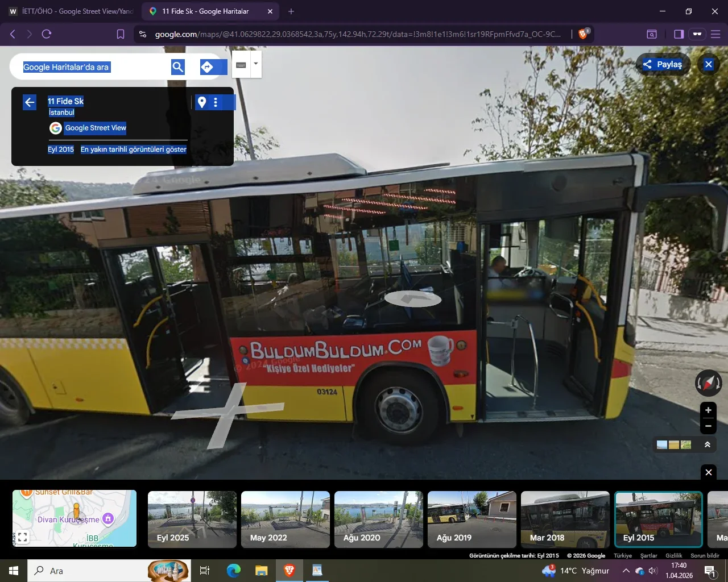Expand the minimap to full screen
The image size is (728, 582).
tap(23, 537)
